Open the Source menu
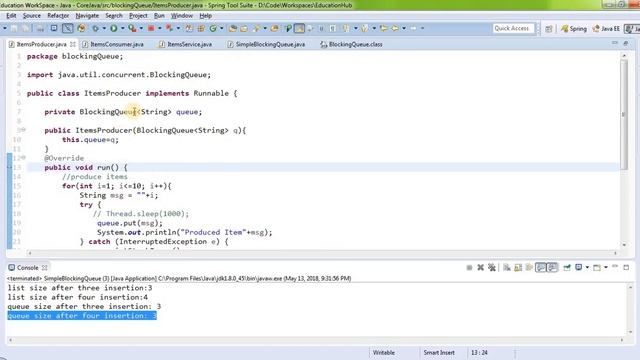 point(31,16)
